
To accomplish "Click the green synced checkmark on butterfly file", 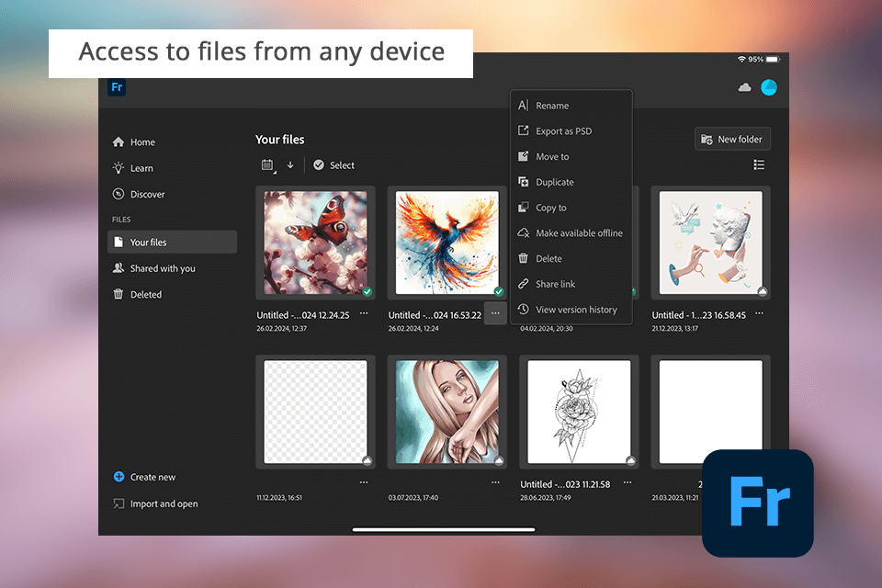I will tap(367, 291).
